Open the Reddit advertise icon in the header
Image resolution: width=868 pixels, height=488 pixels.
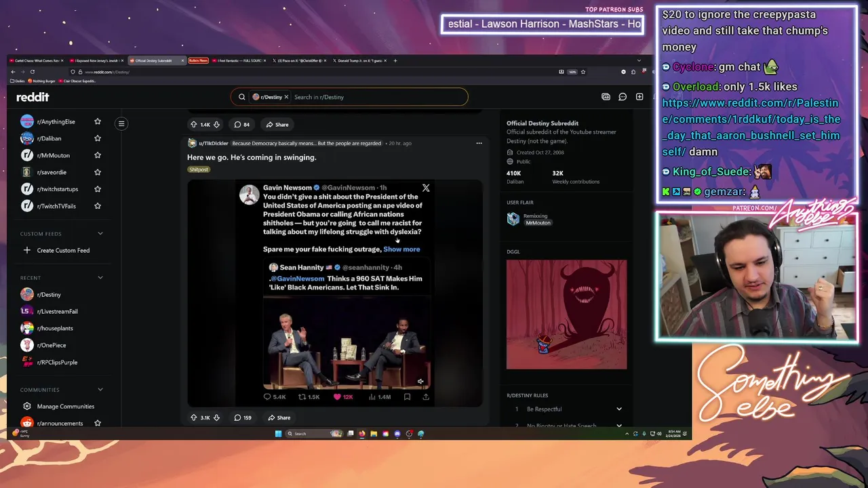(606, 97)
